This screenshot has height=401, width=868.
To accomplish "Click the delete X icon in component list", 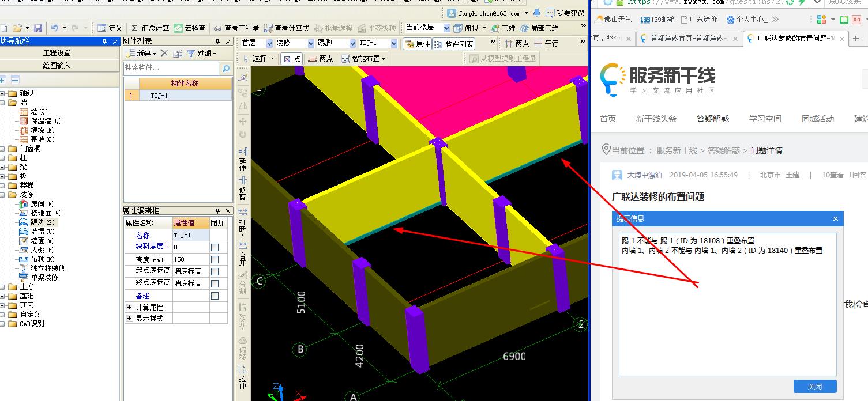I will click(x=164, y=53).
